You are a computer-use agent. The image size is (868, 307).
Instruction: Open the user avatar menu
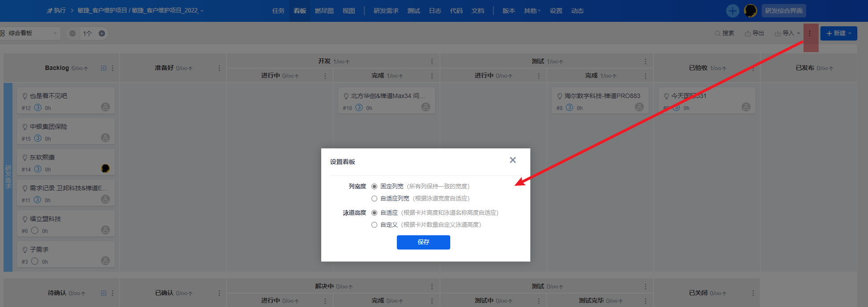click(x=751, y=11)
